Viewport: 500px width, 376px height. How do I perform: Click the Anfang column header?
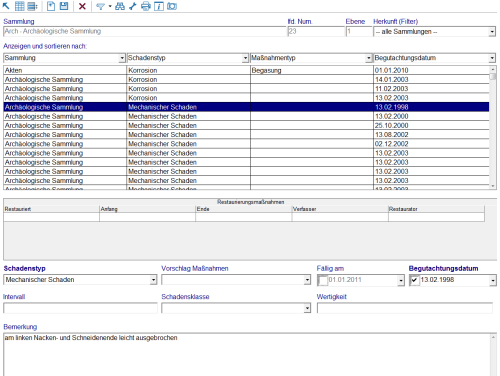[x=147, y=209]
